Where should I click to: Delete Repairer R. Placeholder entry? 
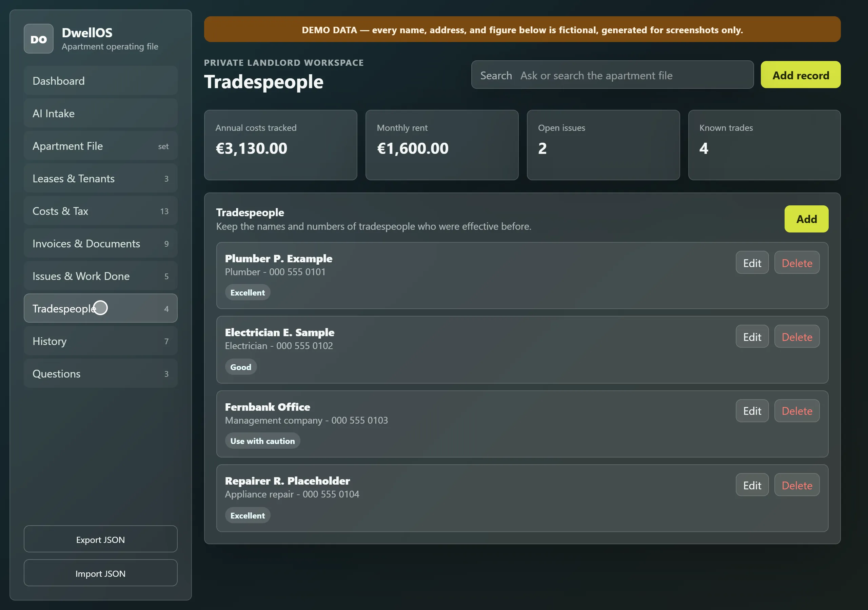click(x=796, y=485)
